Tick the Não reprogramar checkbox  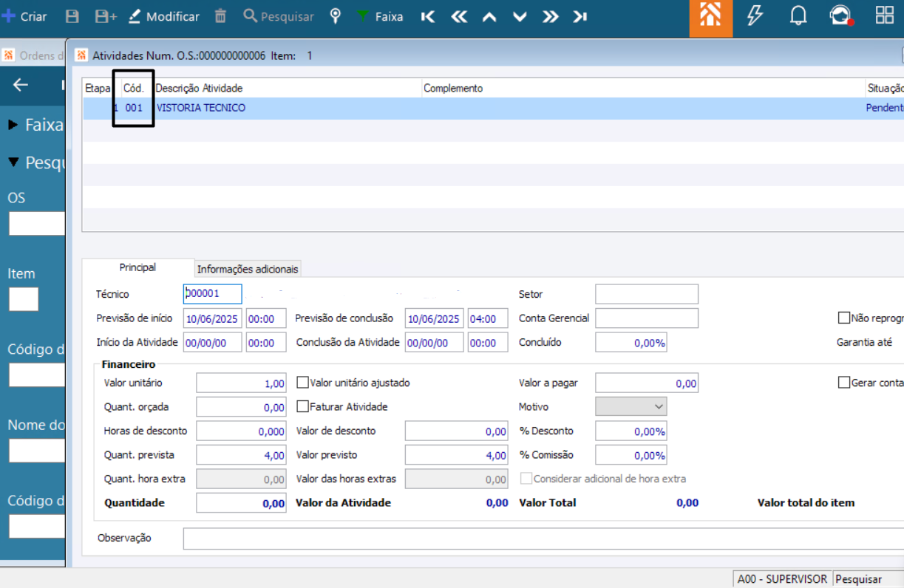click(843, 318)
